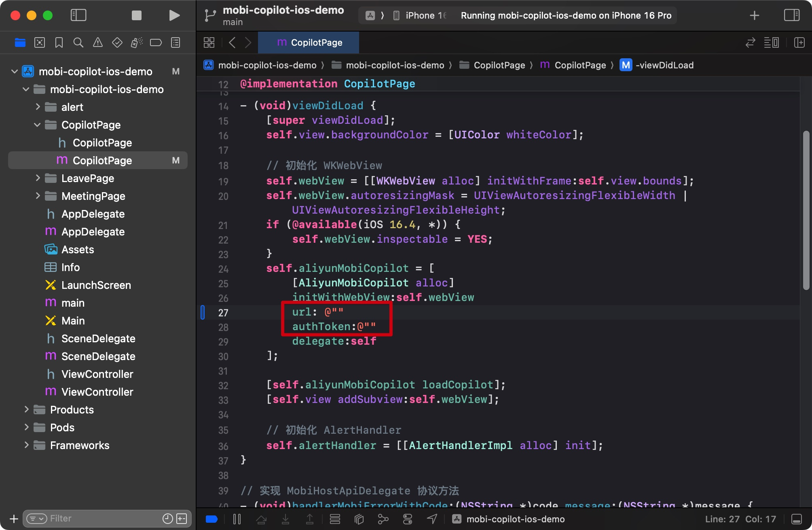The width and height of the screenshot is (812, 530).
Task: Select the iPhone 16 destination
Action: coord(421,15)
